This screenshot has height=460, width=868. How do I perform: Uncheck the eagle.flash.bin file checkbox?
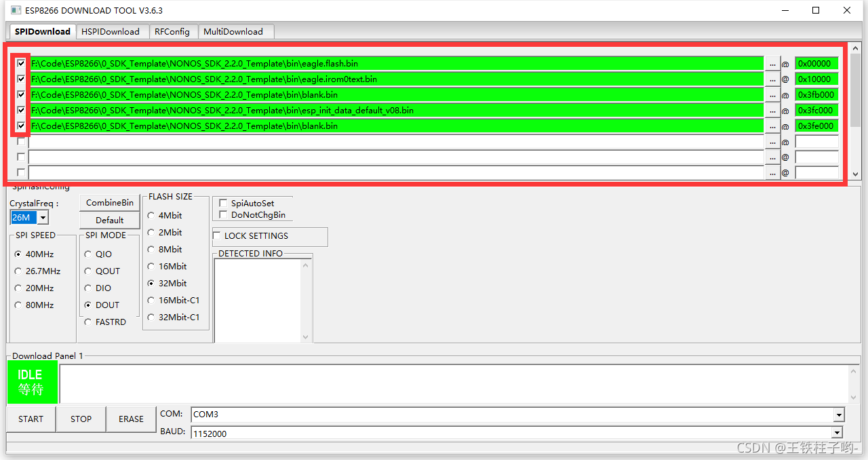pyautogui.click(x=21, y=63)
